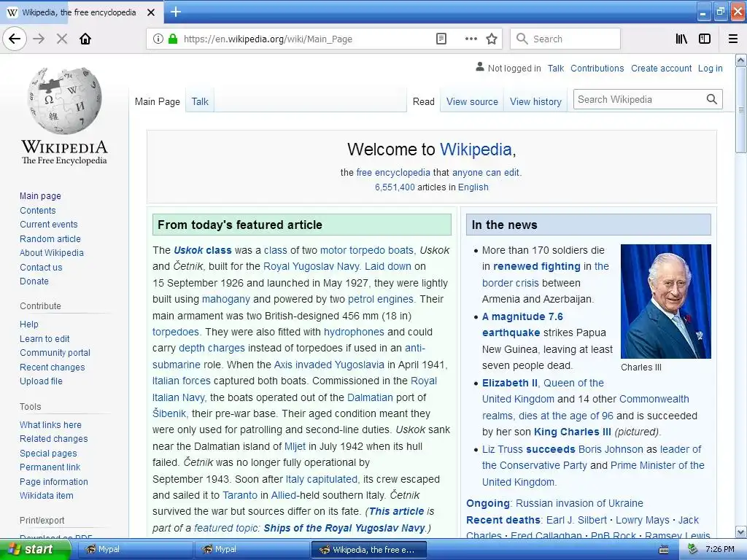Viewport: 747px width, 560px height.
Task: Click the browser forward arrow
Action: (x=39, y=39)
